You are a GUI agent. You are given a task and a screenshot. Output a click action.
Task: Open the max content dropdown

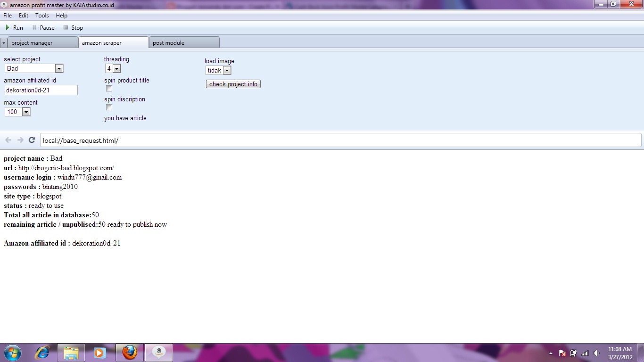17,112
